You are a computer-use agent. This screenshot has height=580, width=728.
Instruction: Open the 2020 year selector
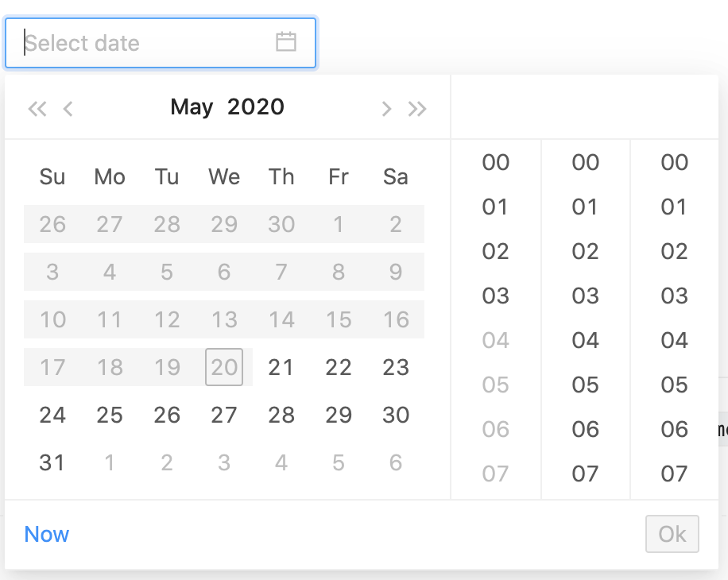click(254, 107)
